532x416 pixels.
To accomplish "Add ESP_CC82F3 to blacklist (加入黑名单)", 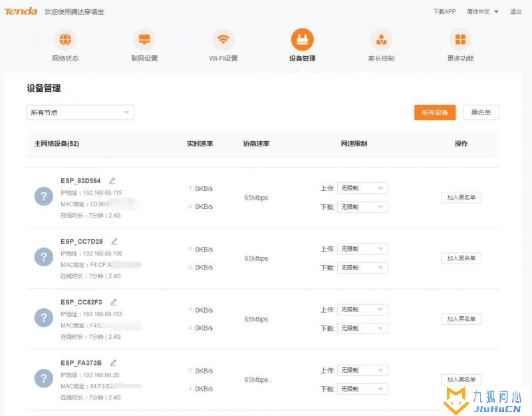I will point(461,319).
